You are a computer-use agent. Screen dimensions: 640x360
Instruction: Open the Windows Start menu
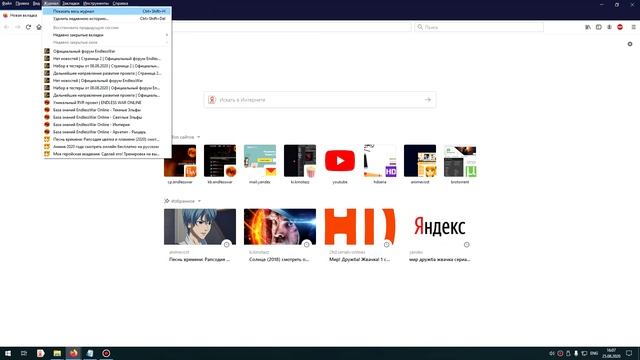pyautogui.click(x=8, y=353)
